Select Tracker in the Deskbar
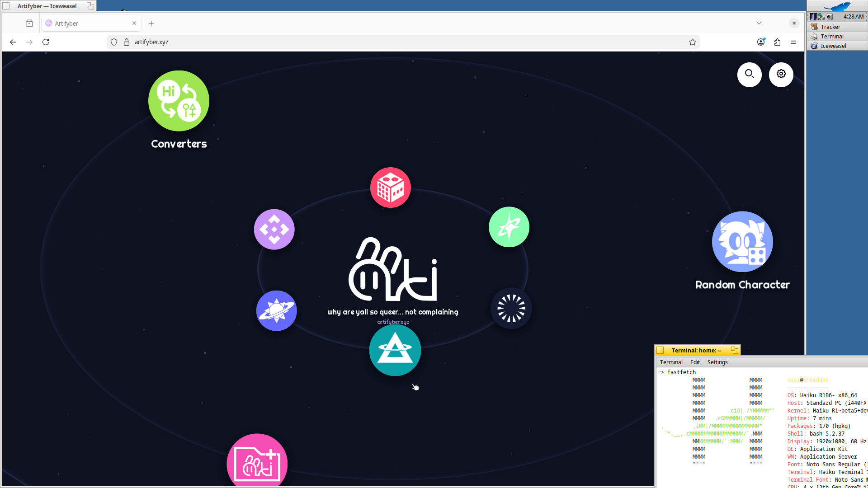868x488 pixels. click(830, 27)
